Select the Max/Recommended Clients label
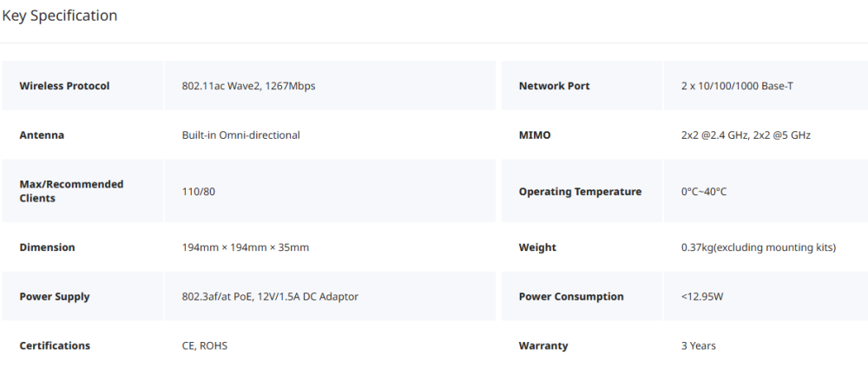The width and height of the screenshot is (868, 375). (x=71, y=191)
